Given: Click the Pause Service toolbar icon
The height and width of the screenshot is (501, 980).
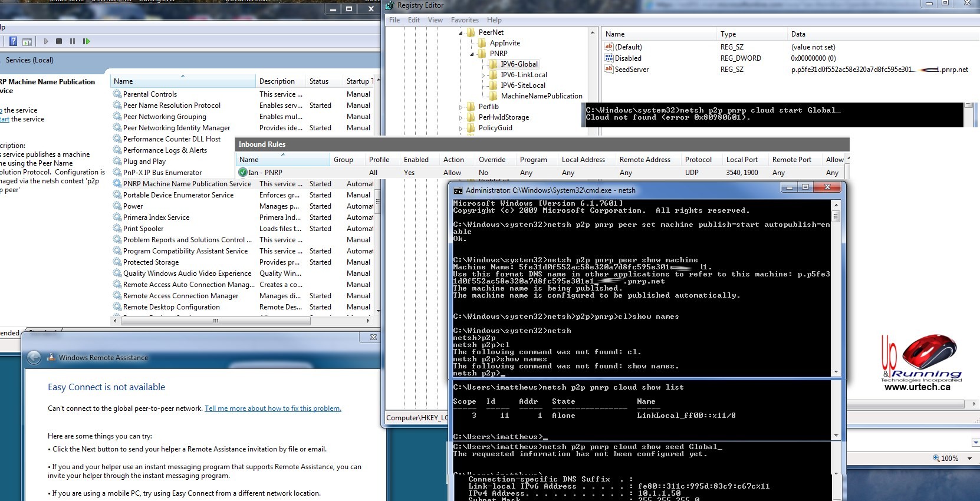Looking at the screenshot, I should coord(73,41).
